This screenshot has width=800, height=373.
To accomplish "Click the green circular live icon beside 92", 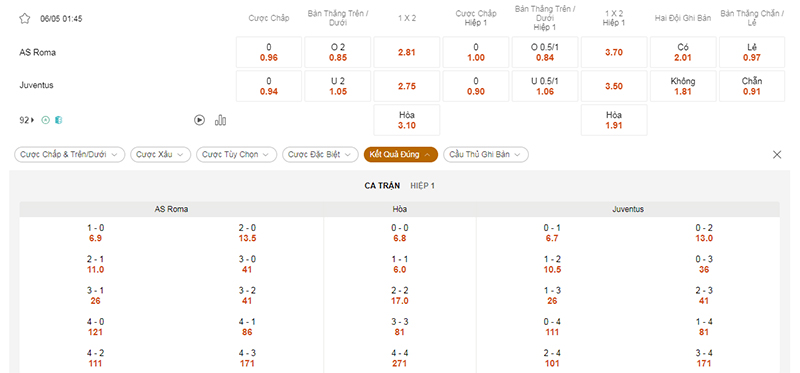I will pyautogui.click(x=45, y=120).
